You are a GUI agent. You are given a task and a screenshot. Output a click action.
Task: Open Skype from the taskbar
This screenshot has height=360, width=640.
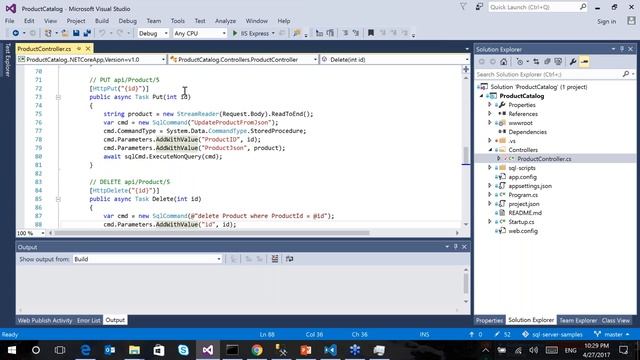pos(183,350)
